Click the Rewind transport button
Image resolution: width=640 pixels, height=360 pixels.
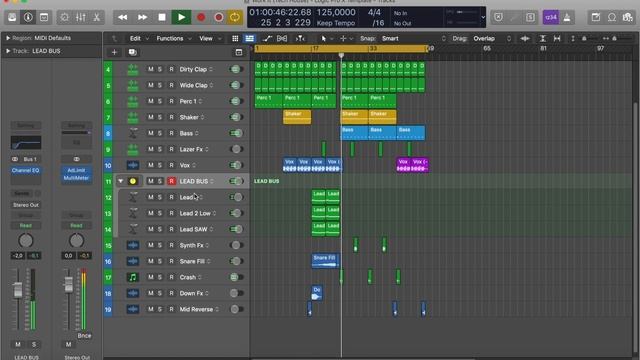tap(122, 17)
